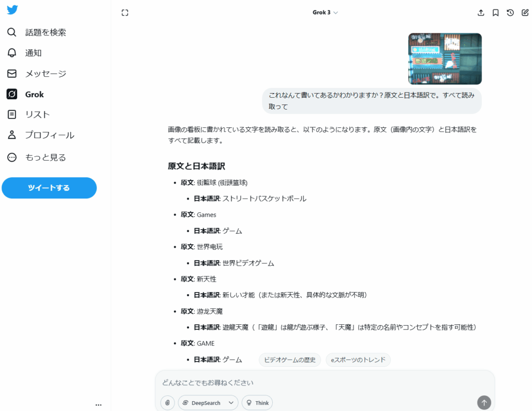Open the lists icon in sidebar

[x=11, y=114]
